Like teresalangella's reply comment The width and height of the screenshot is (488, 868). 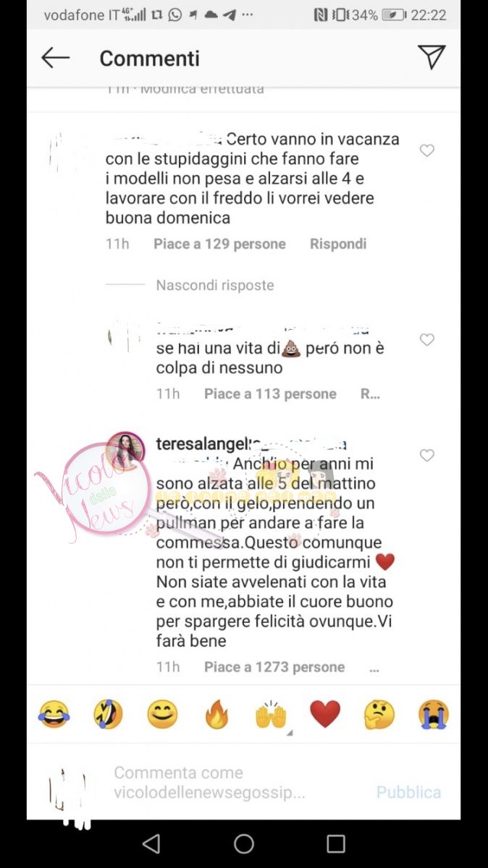[x=427, y=455]
